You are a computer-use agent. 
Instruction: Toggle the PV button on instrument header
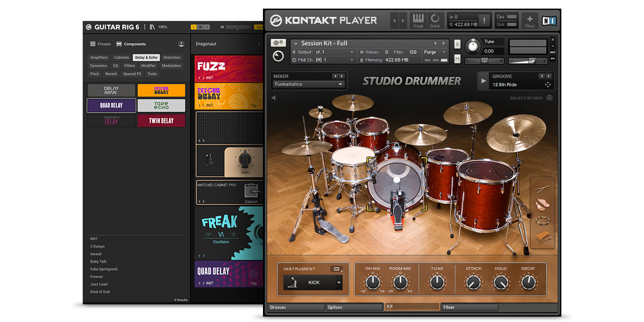coord(553,58)
